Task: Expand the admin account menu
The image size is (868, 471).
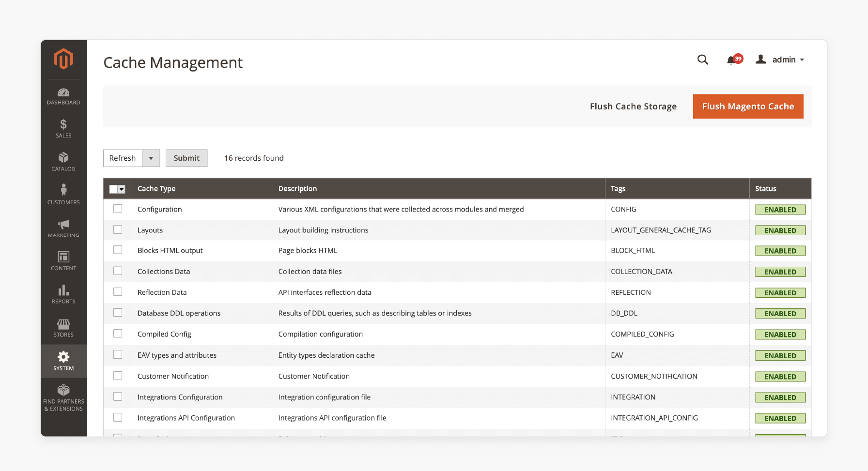Action: [788, 60]
